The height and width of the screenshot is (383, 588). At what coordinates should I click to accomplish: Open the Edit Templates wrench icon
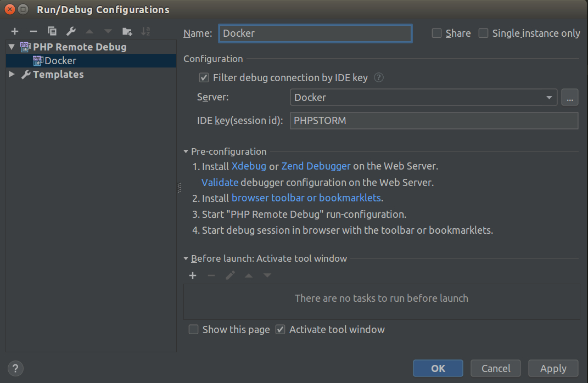click(x=71, y=31)
